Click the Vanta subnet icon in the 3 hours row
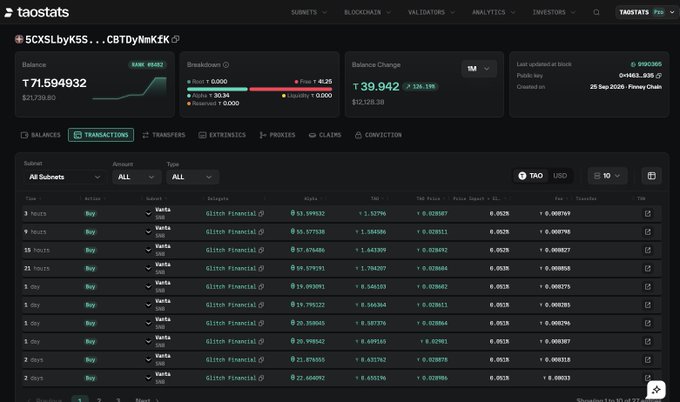The image size is (680, 402). [148, 213]
